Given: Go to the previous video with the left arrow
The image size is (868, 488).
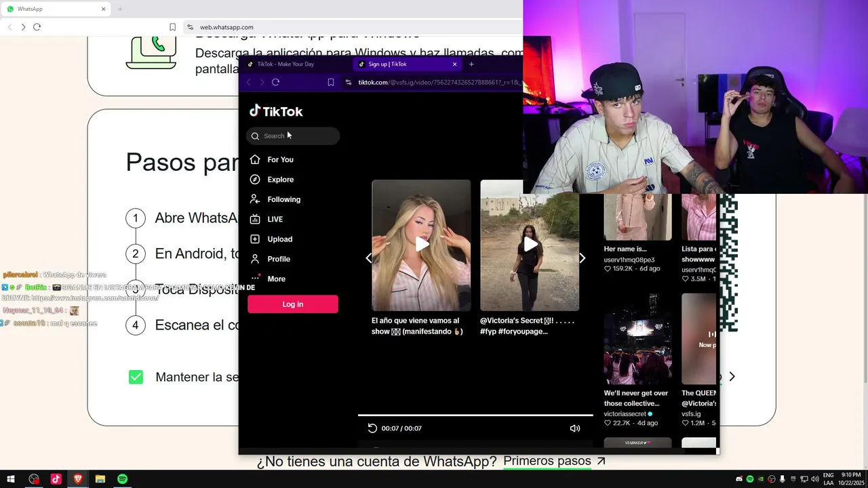Looking at the screenshot, I should tap(368, 258).
